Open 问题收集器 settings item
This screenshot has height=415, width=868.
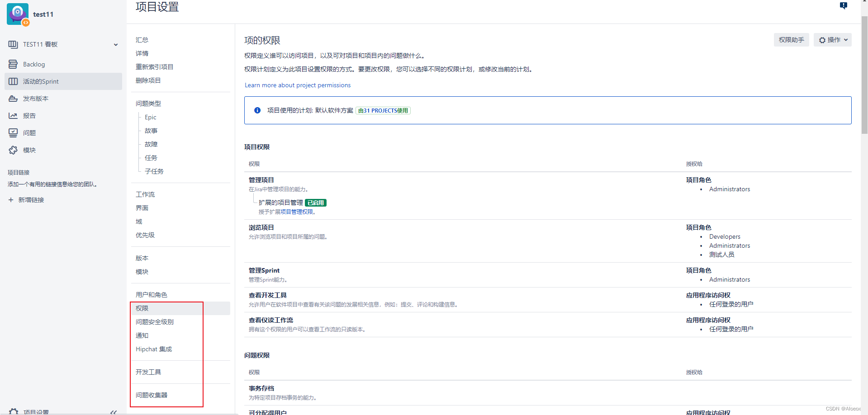[152, 395]
